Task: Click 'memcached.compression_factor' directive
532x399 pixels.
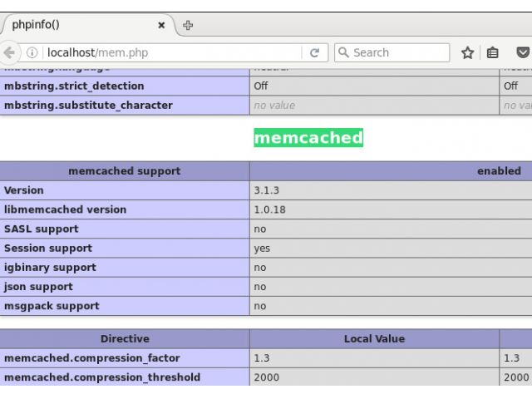Action: pos(92,358)
